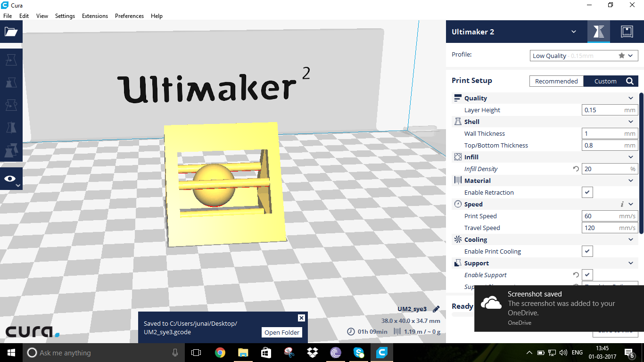Expand the Ultimaker 2 printer selector
The width and height of the screenshot is (644, 362).
pyautogui.click(x=573, y=32)
